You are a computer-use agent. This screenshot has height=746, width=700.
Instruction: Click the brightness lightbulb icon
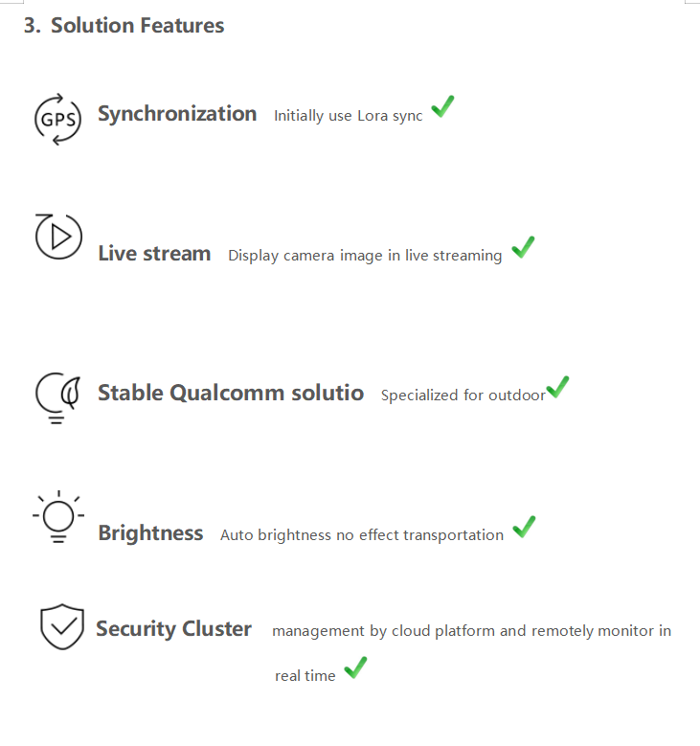pos(56,517)
